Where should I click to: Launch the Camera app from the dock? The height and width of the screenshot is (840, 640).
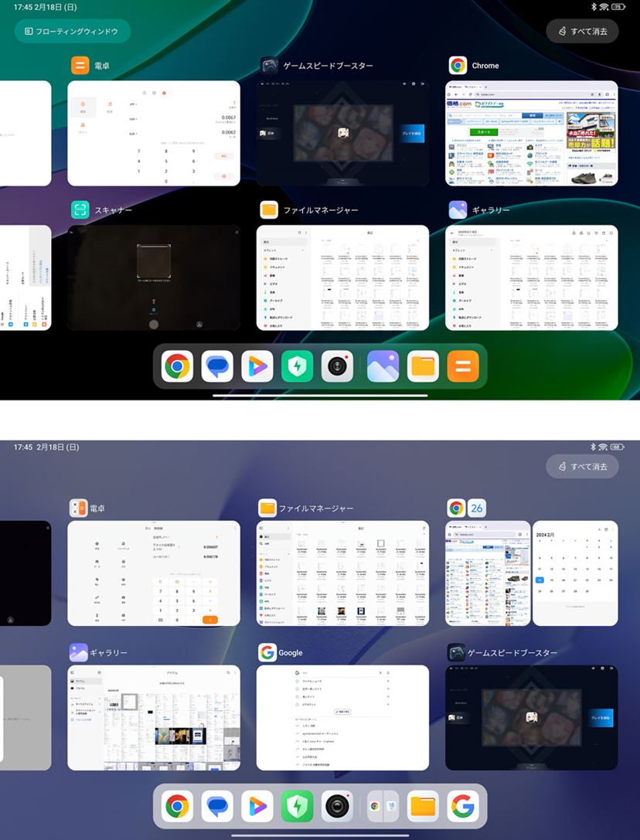point(338,366)
